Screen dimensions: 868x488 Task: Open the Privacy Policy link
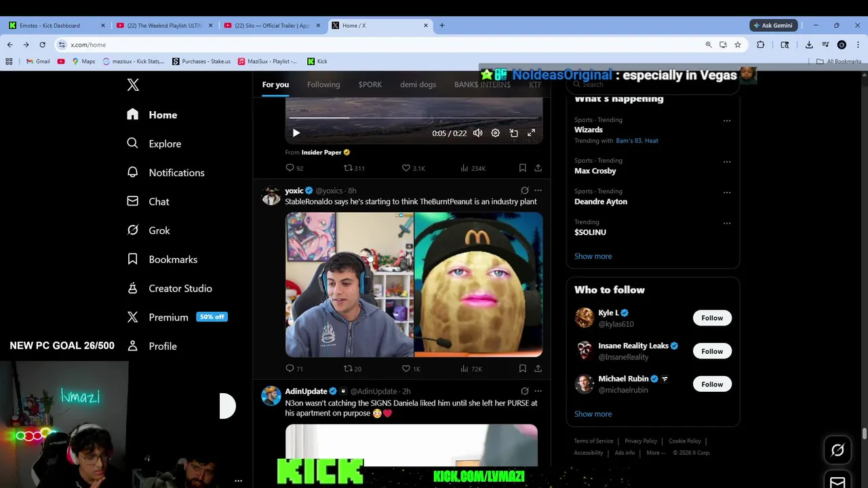pos(641,441)
